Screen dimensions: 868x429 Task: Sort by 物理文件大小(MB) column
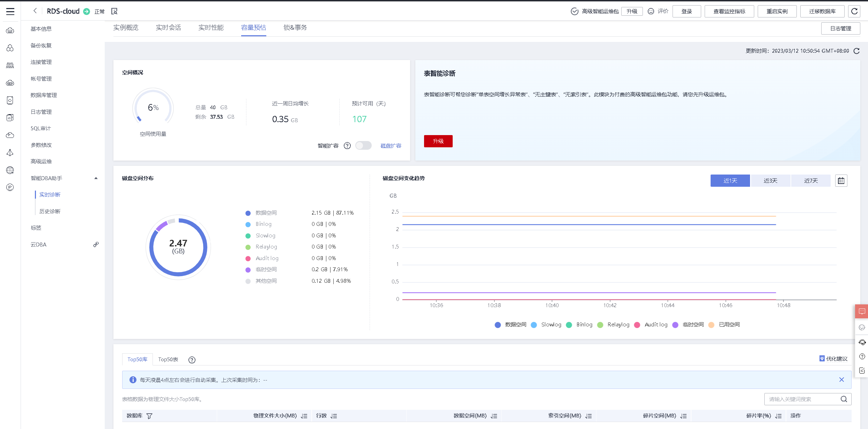coord(304,416)
